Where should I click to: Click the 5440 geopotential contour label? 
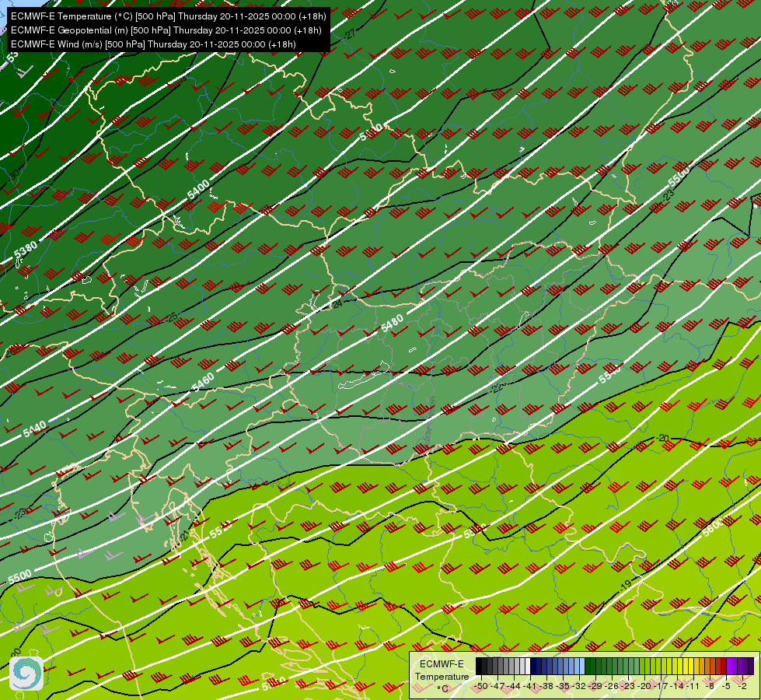tap(34, 429)
